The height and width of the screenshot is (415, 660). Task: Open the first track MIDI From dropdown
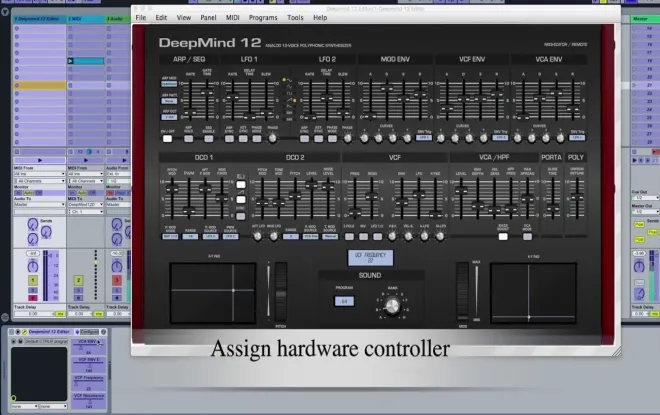(x=40, y=174)
